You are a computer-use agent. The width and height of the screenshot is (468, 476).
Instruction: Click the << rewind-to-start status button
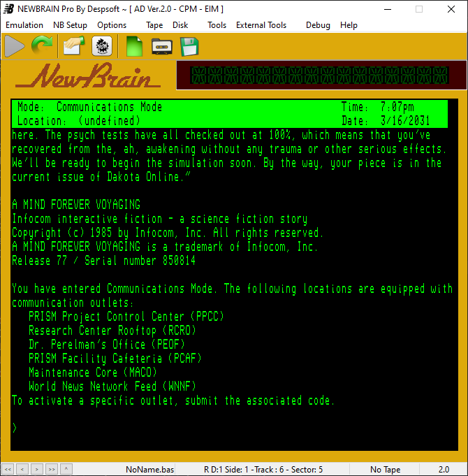(8, 469)
